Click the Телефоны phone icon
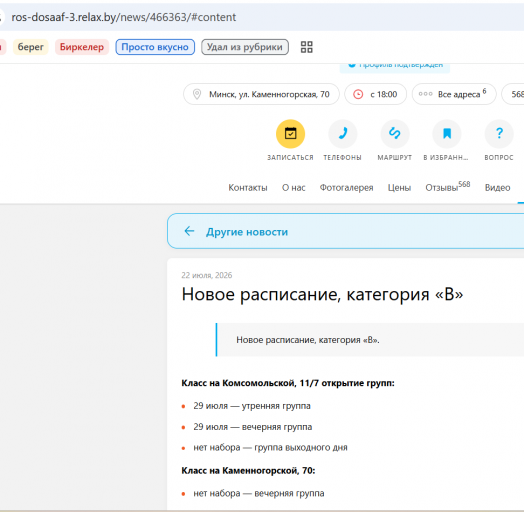524x512 pixels. pyautogui.click(x=343, y=134)
